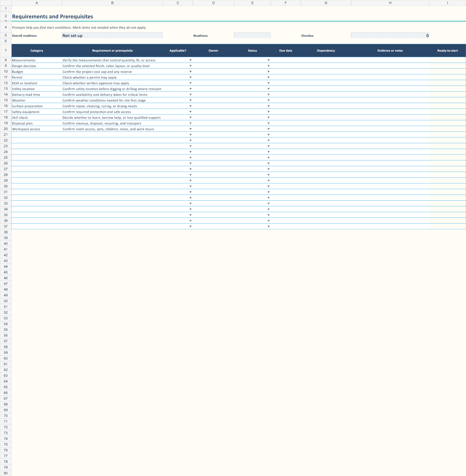Select the 'Surface preparation' category cell
Viewport: 466px width, 476px height.
pos(37,106)
